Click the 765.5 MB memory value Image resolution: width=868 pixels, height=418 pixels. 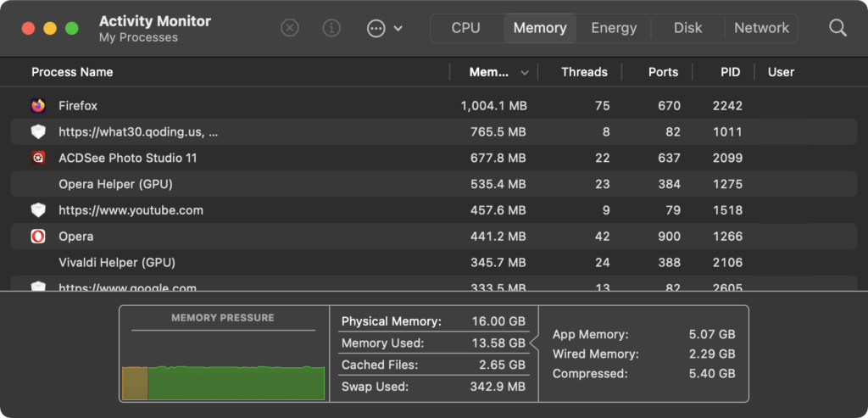[498, 131]
